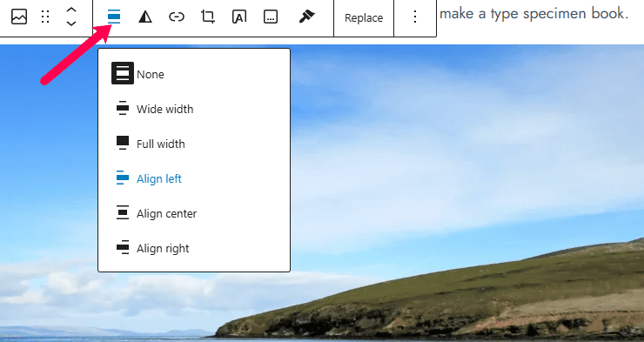Click the Image block type icon
The image size is (644, 342).
click(19, 17)
